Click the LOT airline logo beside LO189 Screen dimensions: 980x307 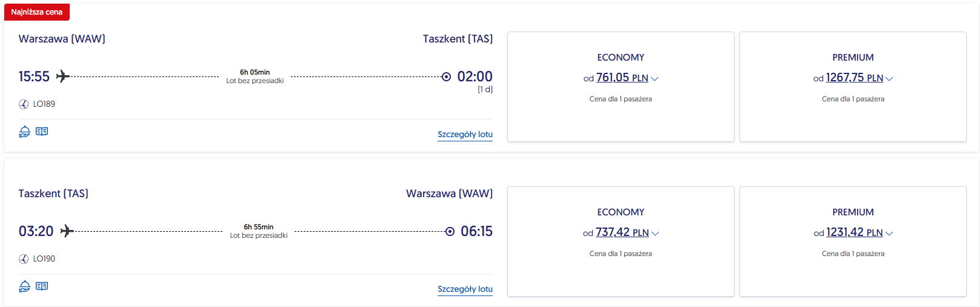click(x=24, y=104)
